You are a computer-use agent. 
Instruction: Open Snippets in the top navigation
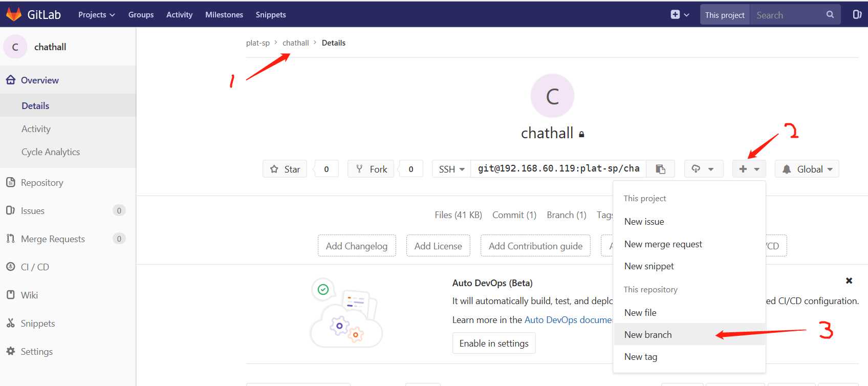271,15
